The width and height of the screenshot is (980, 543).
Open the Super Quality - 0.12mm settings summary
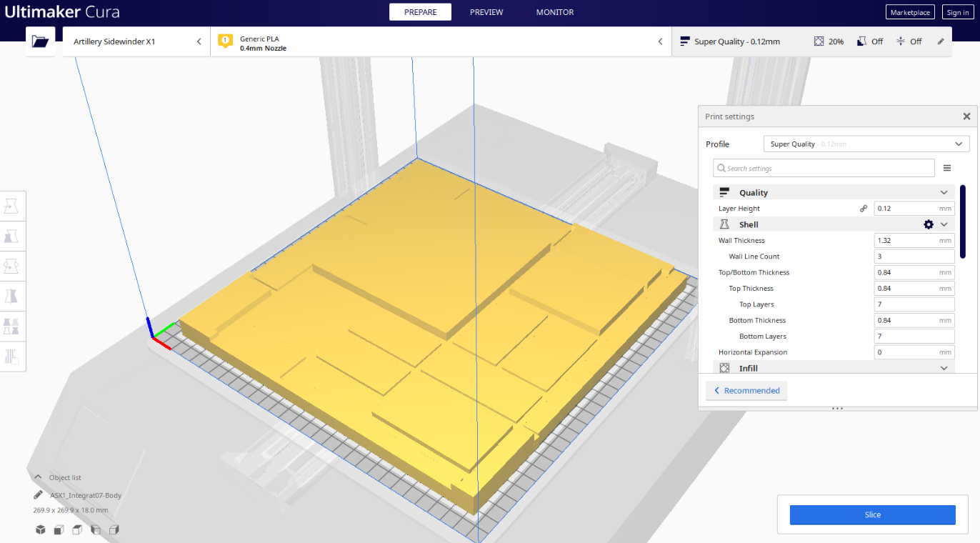point(811,41)
